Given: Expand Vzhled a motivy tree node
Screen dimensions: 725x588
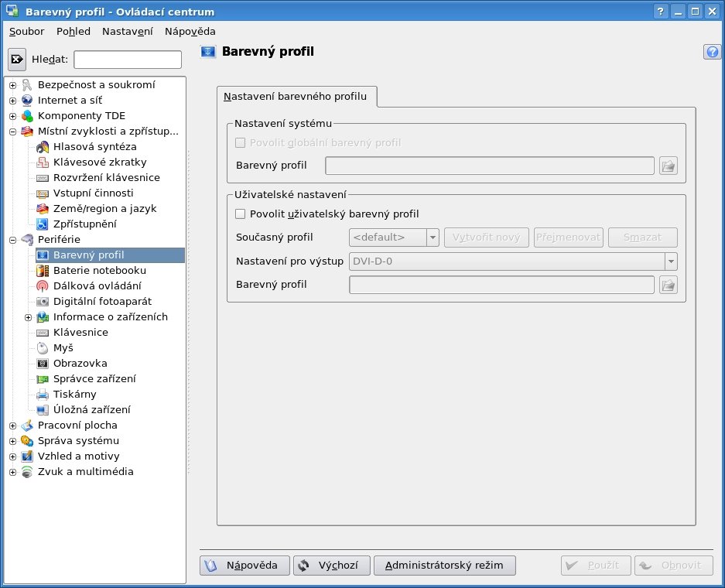Looking at the screenshot, I should 13,456.
